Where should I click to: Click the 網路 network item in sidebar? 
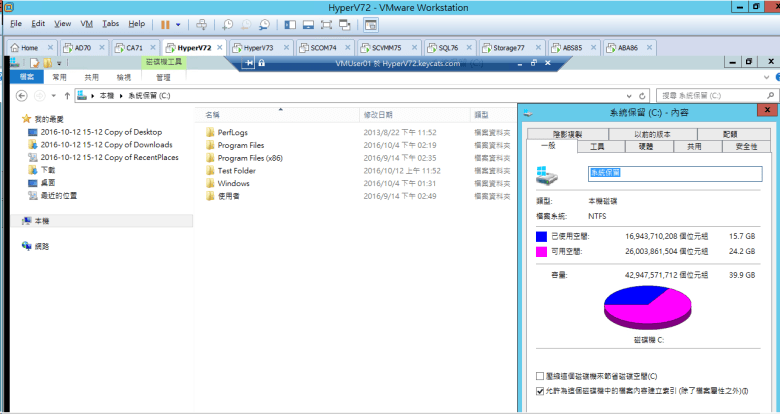coord(41,246)
